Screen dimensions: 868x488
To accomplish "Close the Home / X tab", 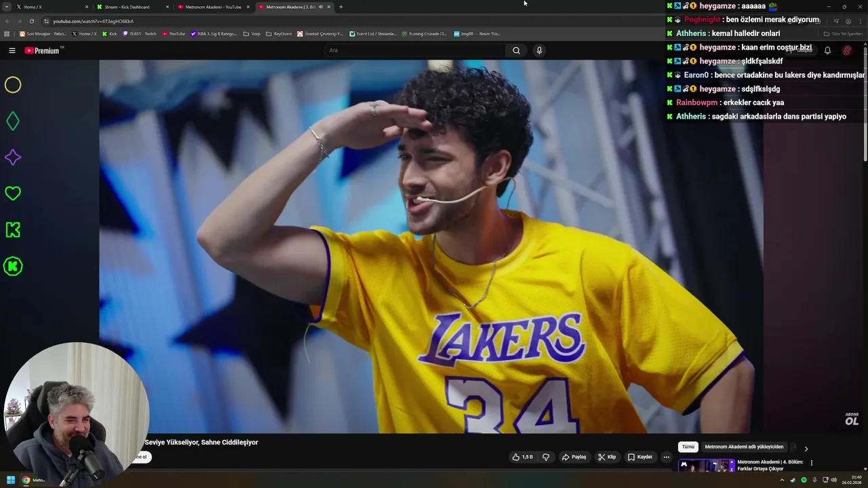I will pos(87,7).
